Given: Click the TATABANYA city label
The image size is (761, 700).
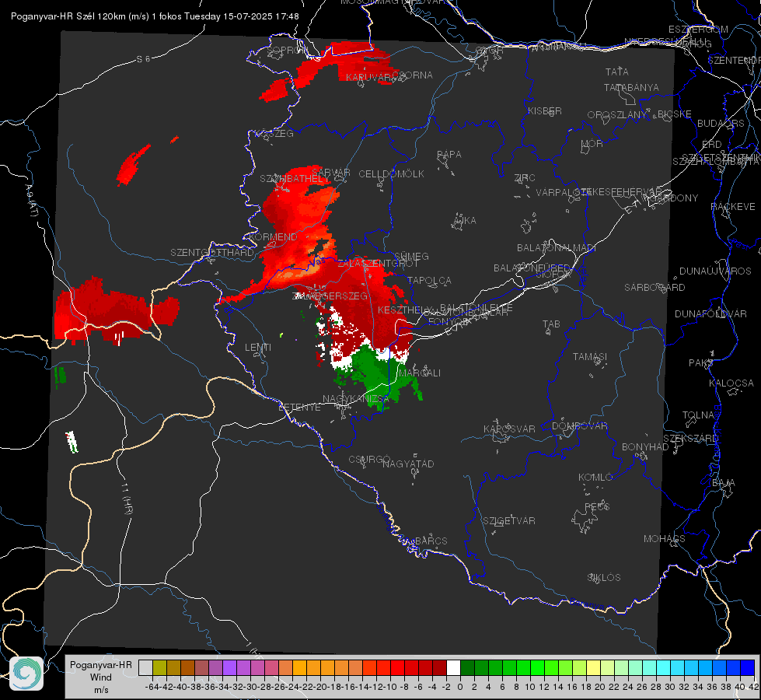Looking at the screenshot, I should [x=631, y=88].
